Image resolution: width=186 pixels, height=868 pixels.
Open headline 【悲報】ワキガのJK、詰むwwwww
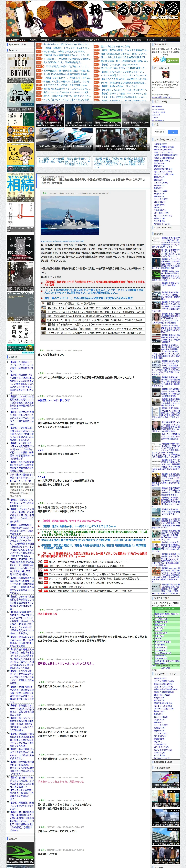pos(119,65)
